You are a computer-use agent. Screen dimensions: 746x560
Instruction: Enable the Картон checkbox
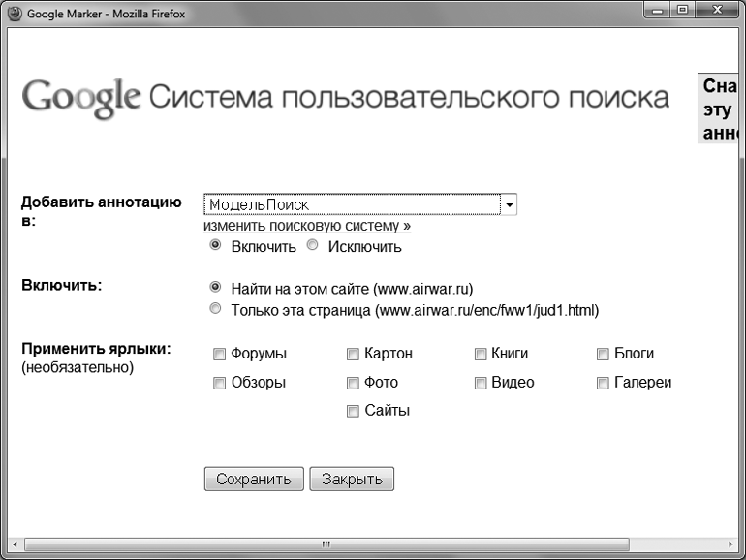pyautogui.click(x=354, y=354)
